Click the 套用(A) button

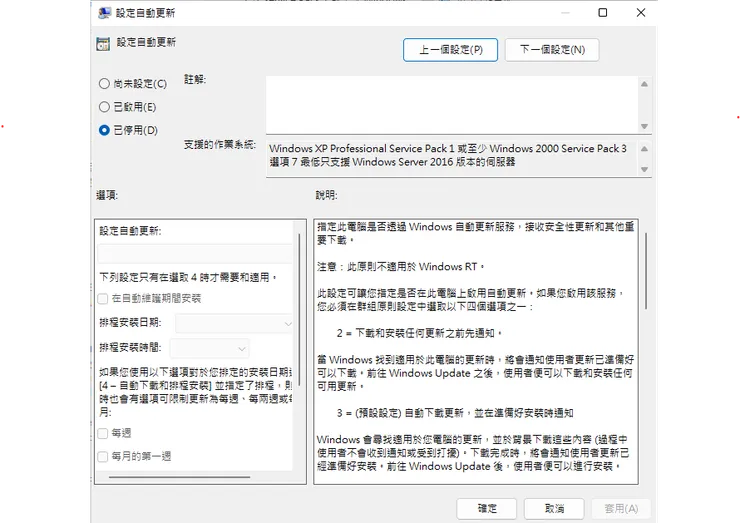coord(621,509)
